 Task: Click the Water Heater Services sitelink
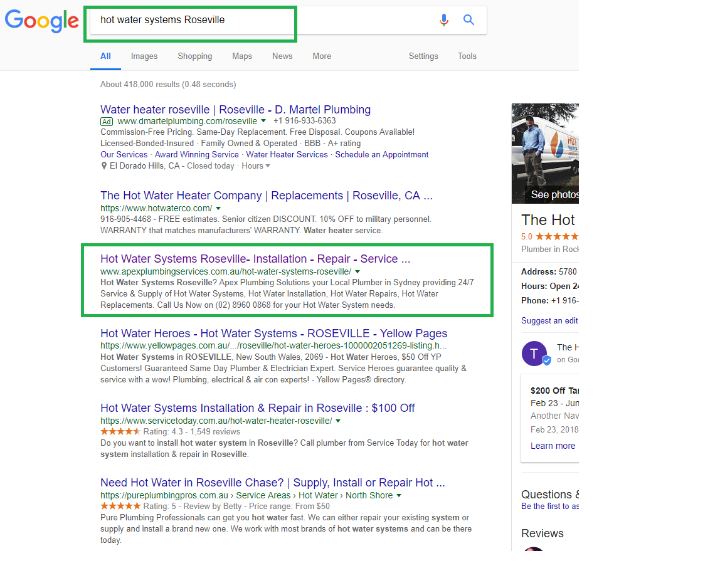(x=287, y=154)
